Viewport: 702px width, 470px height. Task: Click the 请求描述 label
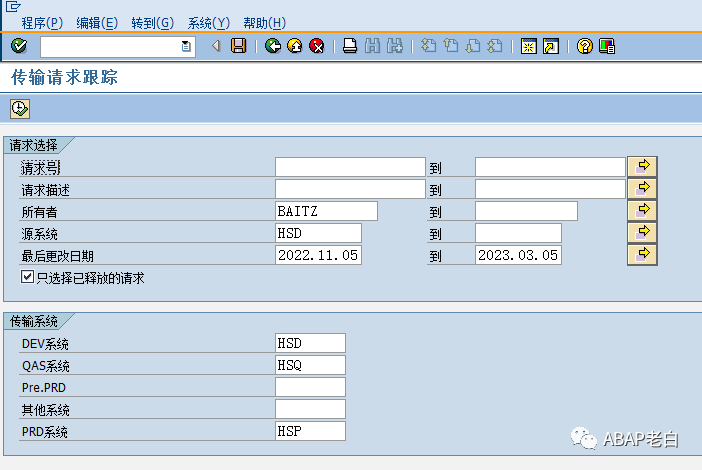[x=45, y=190]
